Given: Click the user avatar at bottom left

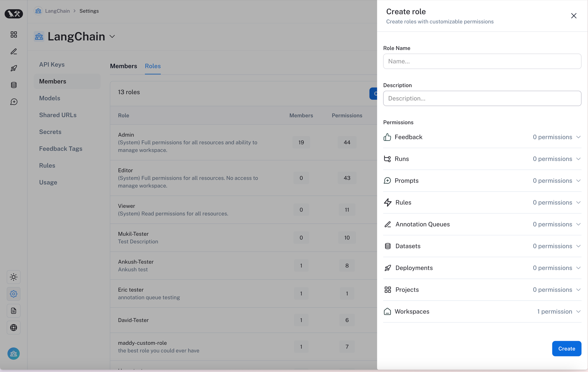Looking at the screenshot, I should pos(14,354).
